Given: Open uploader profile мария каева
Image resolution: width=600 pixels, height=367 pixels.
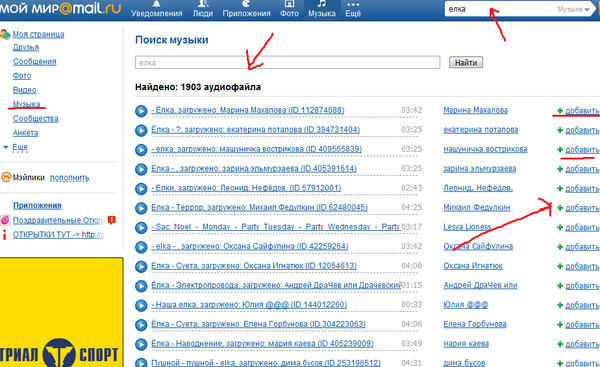Looking at the screenshot, I should pyautogui.click(x=466, y=344).
